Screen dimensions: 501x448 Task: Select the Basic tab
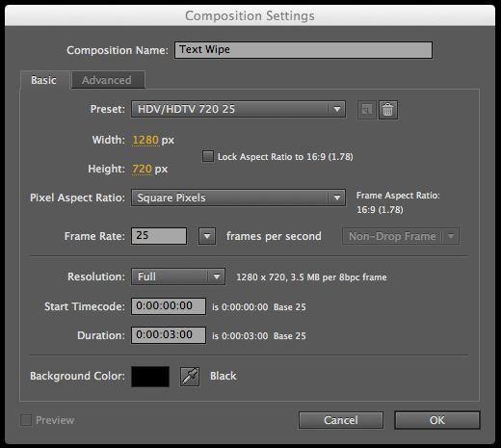pos(44,80)
